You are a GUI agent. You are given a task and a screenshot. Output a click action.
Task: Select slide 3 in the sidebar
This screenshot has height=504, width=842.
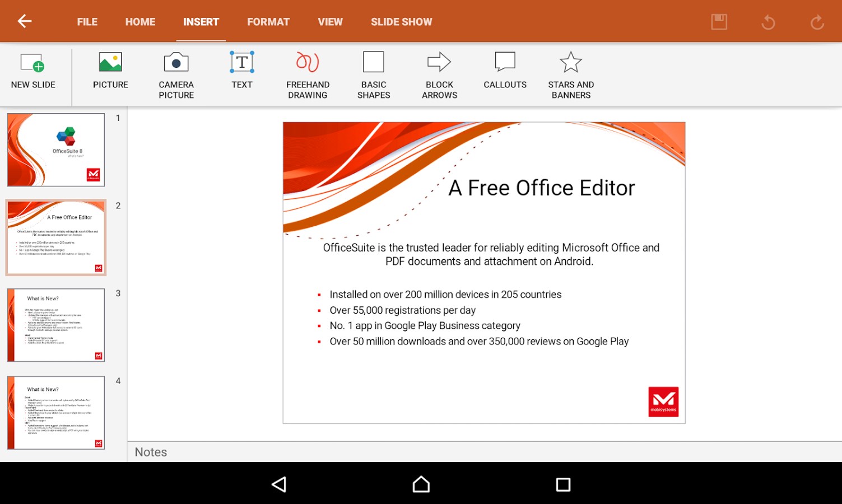point(55,325)
